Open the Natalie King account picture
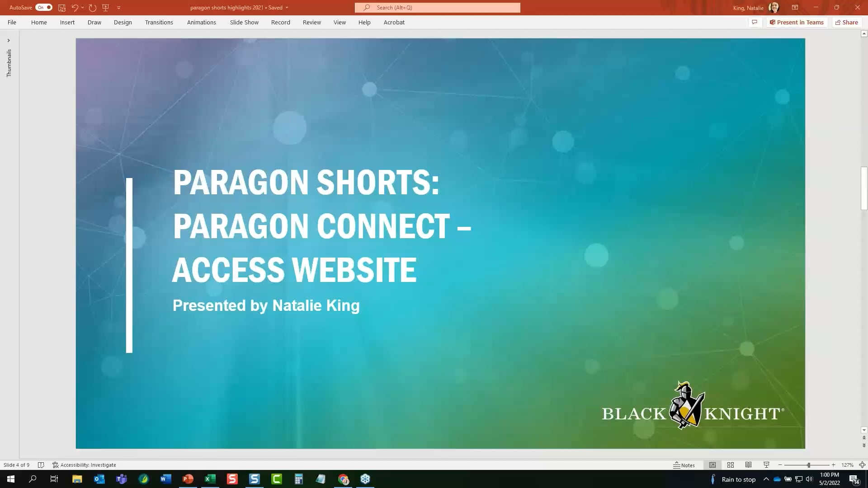Image resolution: width=868 pixels, height=488 pixels. point(774,8)
